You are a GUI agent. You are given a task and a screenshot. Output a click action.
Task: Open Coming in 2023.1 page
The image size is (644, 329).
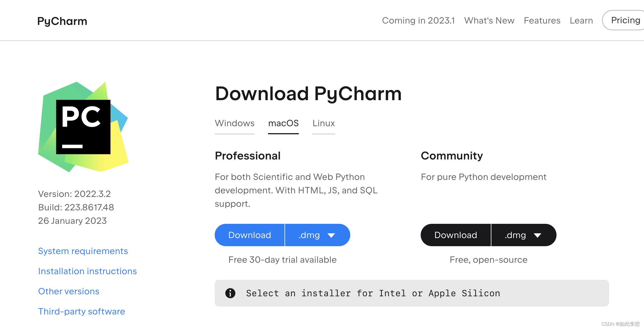(418, 20)
